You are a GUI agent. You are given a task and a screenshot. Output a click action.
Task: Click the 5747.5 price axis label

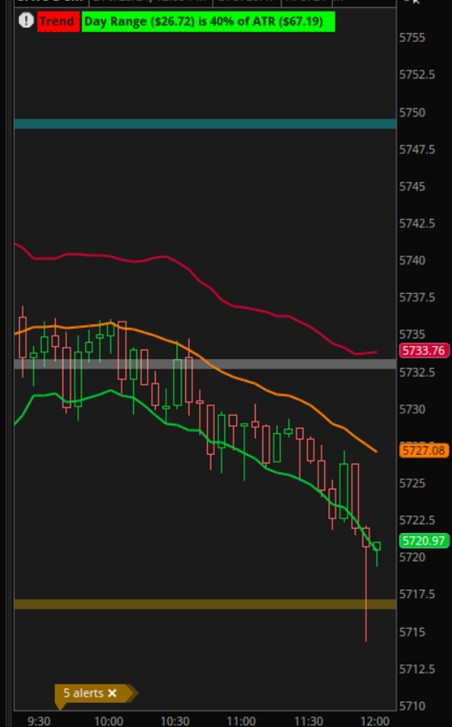(x=417, y=149)
